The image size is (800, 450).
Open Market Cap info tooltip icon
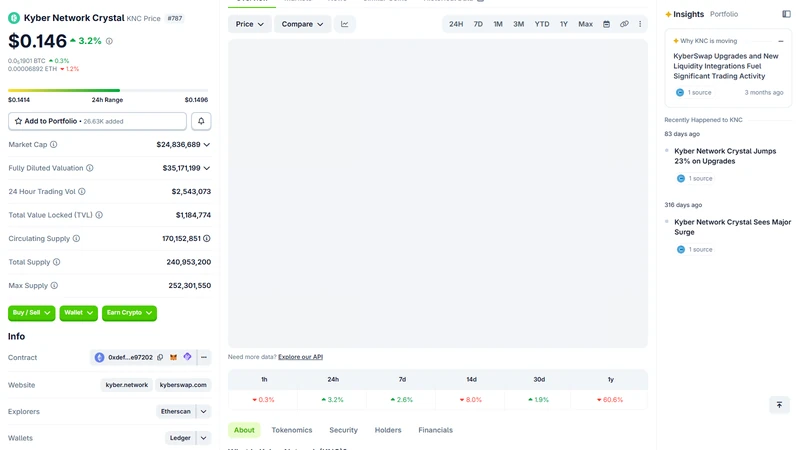pyautogui.click(x=54, y=145)
